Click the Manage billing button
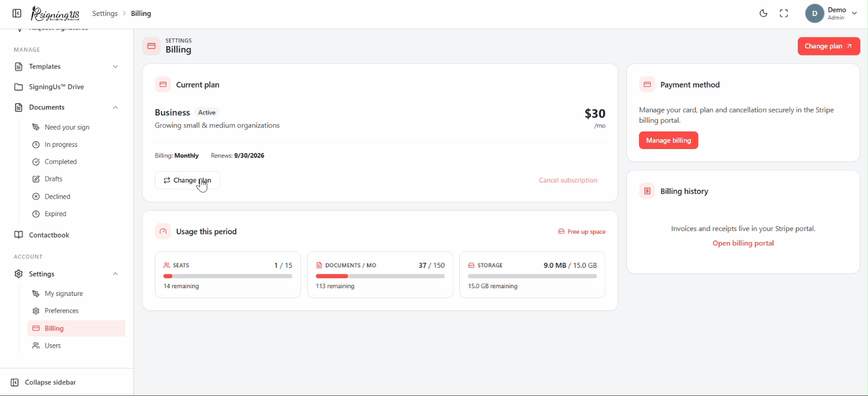 click(669, 140)
